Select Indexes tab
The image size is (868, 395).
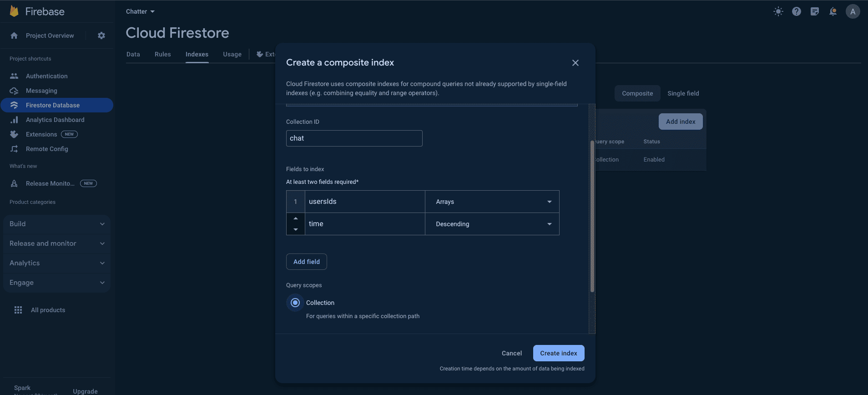[197, 54]
